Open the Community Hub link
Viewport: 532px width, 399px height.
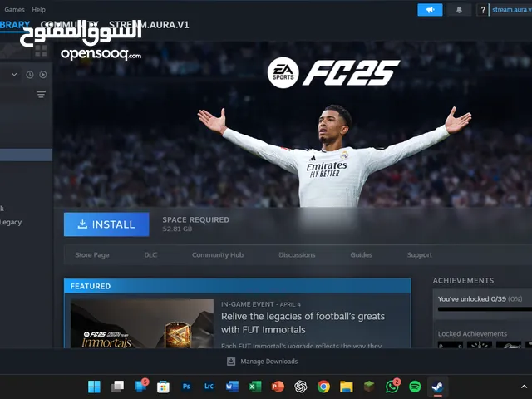coord(218,255)
